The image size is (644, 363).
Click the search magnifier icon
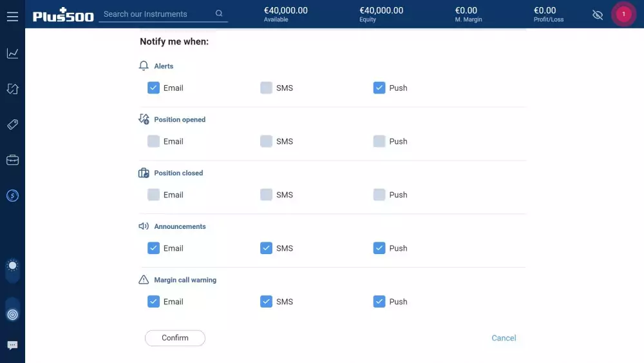219,14
